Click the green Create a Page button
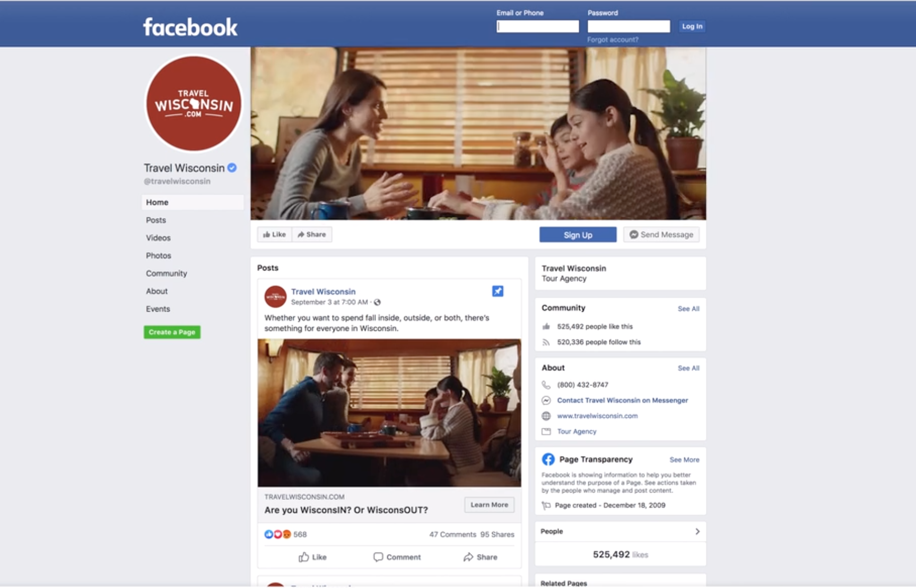The image size is (916, 588). pos(172,332)
